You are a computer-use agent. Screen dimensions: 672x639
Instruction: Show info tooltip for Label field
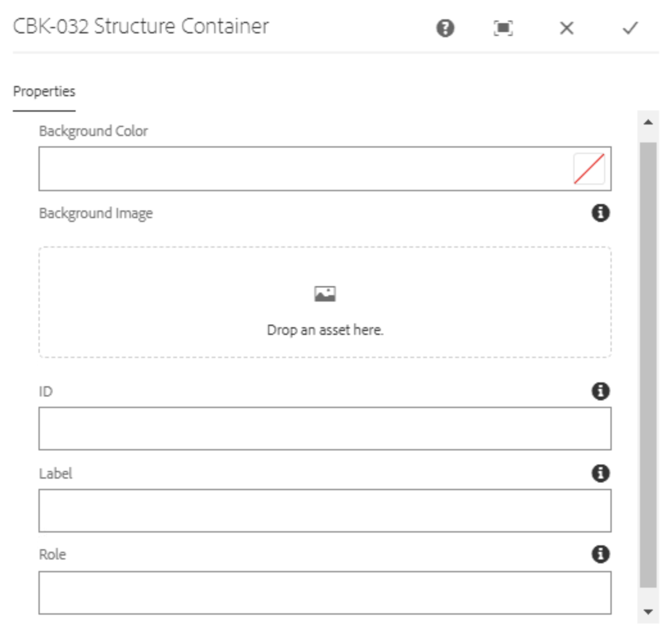600,473
